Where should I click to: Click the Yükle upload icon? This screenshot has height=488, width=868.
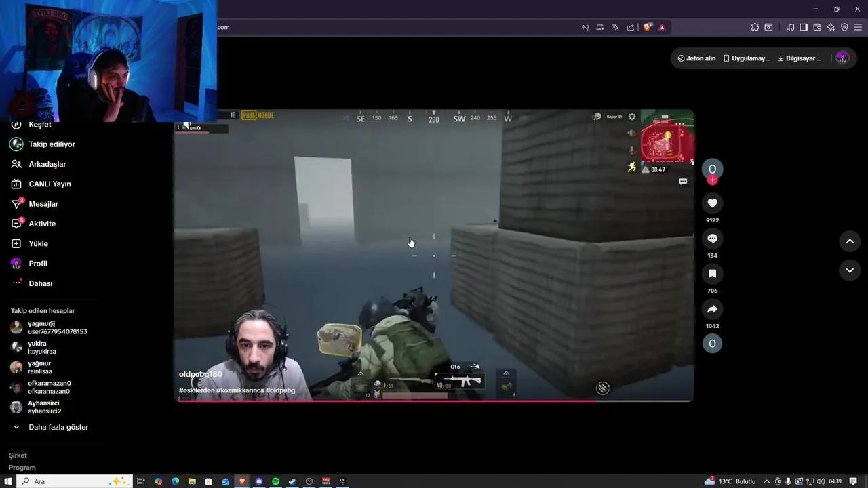point(16,243)
